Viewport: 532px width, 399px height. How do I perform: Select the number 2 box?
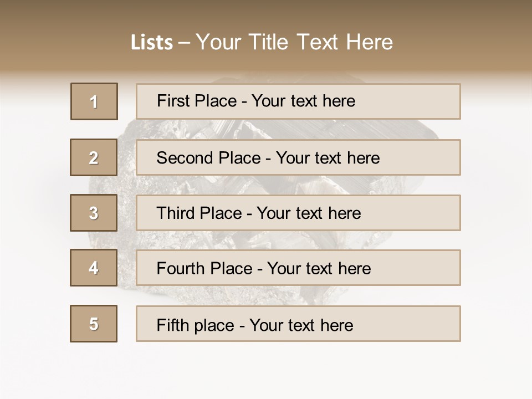point(94,157)
